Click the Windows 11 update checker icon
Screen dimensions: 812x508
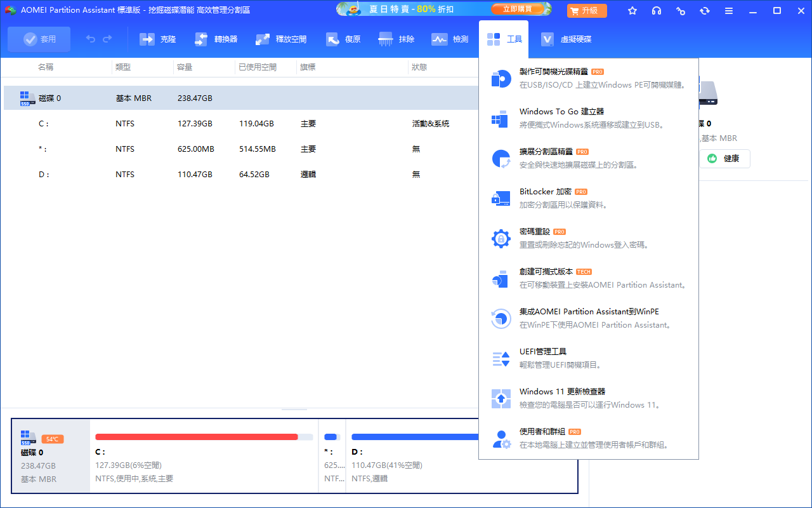click(x=501, y=399)
